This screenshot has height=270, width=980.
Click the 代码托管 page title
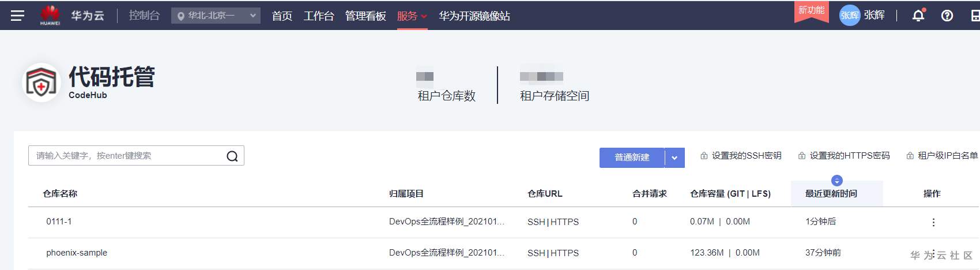(112, 77)
